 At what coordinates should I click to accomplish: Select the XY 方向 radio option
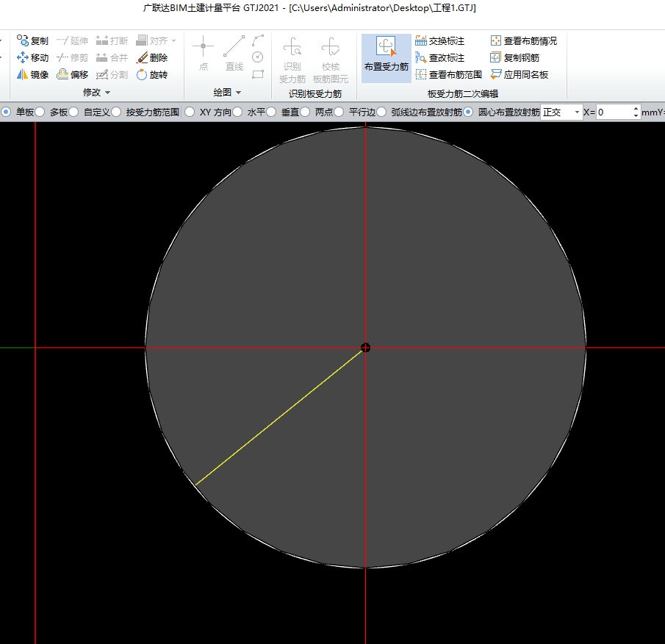click(190, 112)
